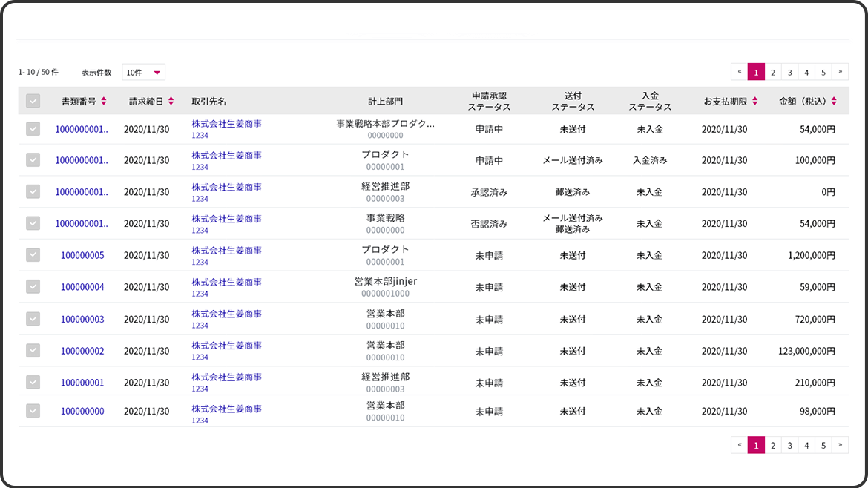Open 株式会社生姜商事 link in first row
This screenshot has width=868, height=488.
point(226,124)
